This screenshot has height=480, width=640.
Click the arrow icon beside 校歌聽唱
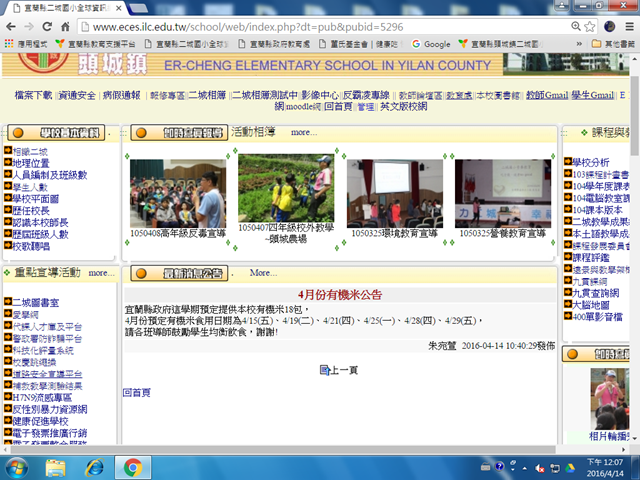click(x=8, y=245)
